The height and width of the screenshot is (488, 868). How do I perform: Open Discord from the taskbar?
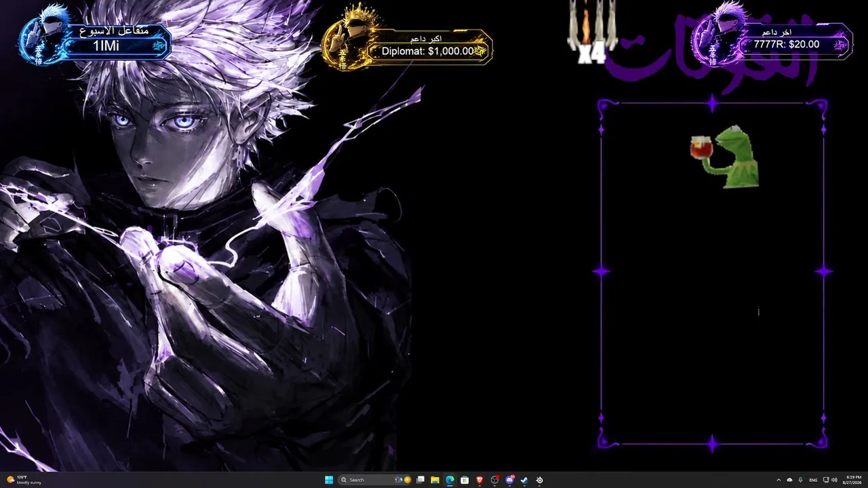pos(509,480)
